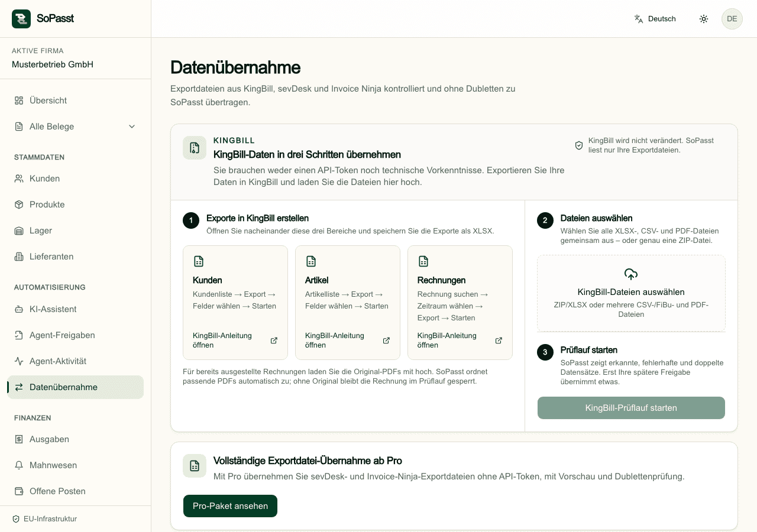Image resolution: width=757 pixels, height=532 pixels.
Task: Select Datenübernahme in the sidebar
Action: pyautogui.click(x=76, y=387)
